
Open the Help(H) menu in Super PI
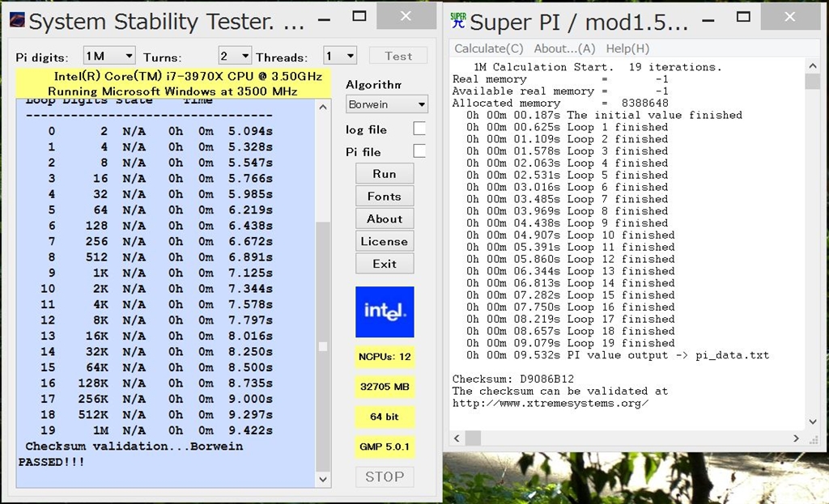tap(627, 49)
